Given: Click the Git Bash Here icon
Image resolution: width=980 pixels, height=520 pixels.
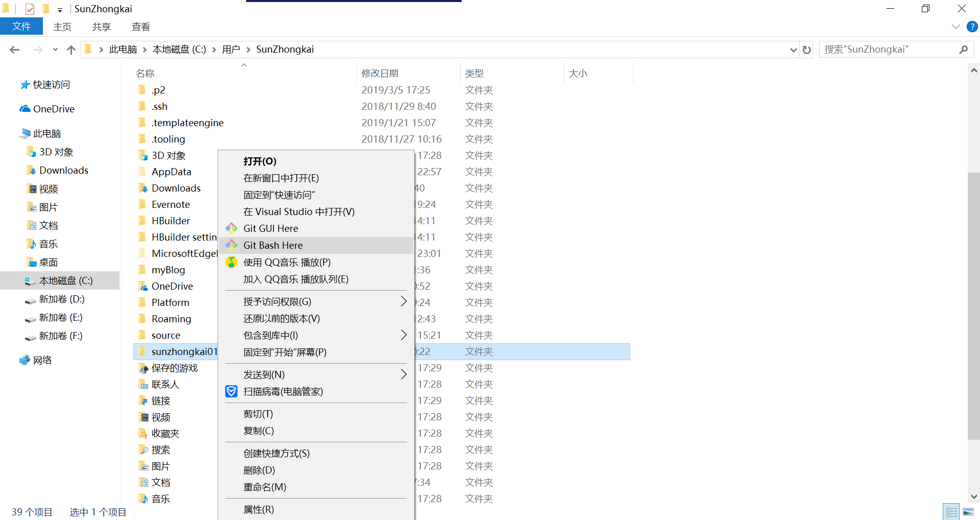Looking at the screenshot, I should click(x=231, y=245).
